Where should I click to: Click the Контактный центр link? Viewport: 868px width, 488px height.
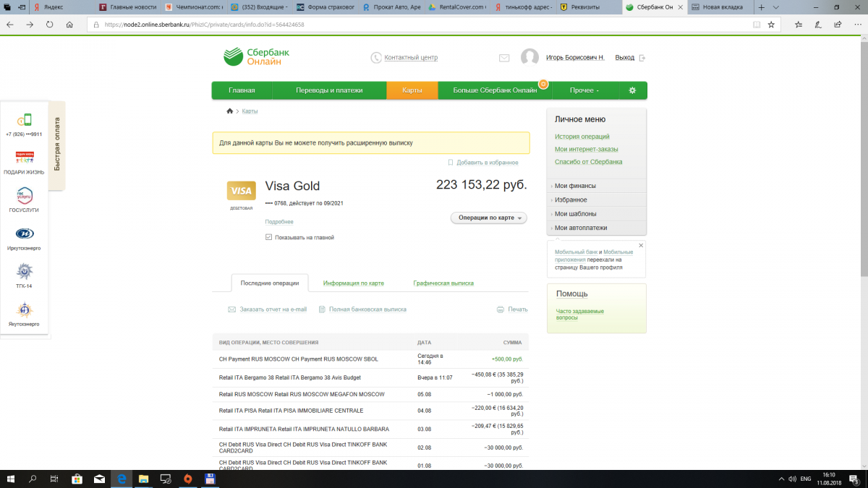tap(411, 58)
